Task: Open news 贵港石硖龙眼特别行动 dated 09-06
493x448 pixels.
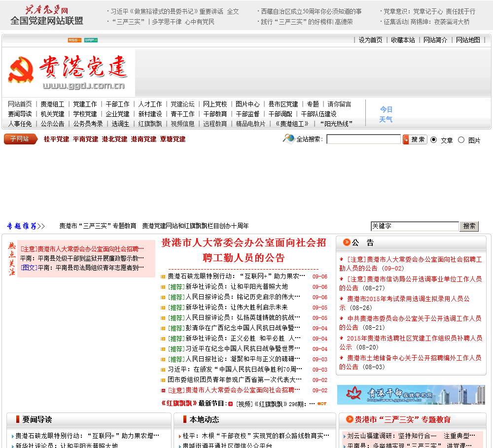Action: pyautogui.click(x=236, y=276)
